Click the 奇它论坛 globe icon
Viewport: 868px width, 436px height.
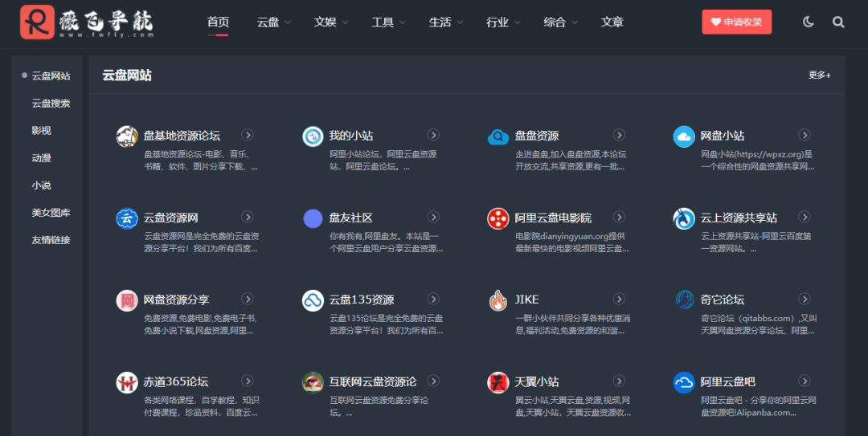coord(684,299)
